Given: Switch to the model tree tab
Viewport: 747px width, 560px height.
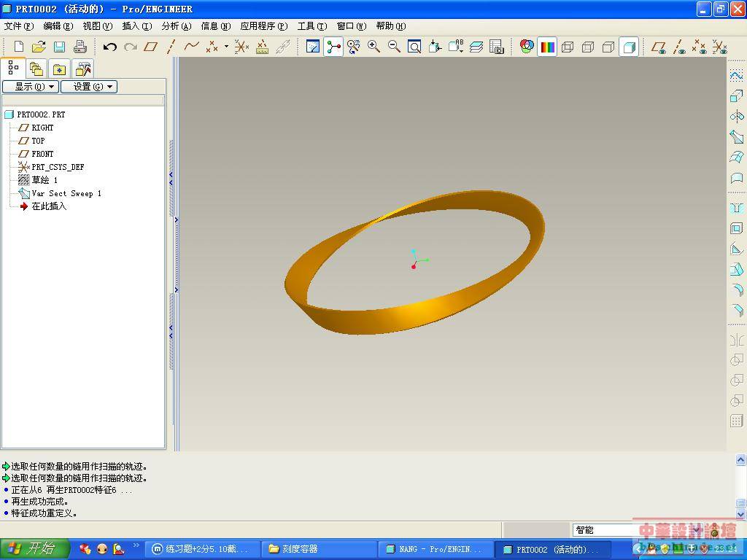Looking at the screenshot, I should coord(13,68).
